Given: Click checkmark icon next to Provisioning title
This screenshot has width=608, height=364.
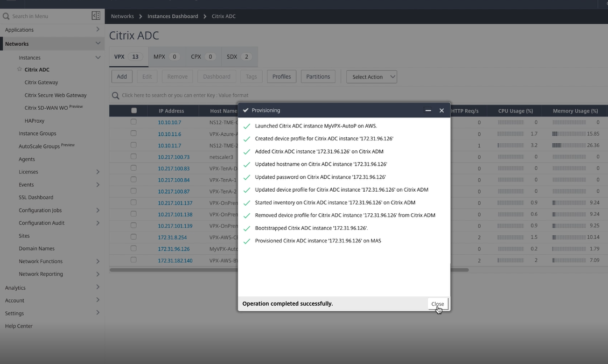Looking at the screenshot, I should (246, 110).
